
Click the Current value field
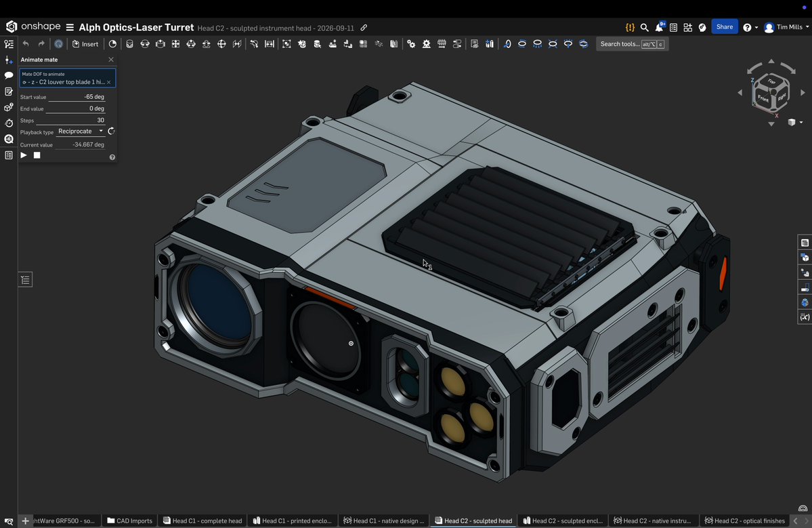tap(81, 144)
